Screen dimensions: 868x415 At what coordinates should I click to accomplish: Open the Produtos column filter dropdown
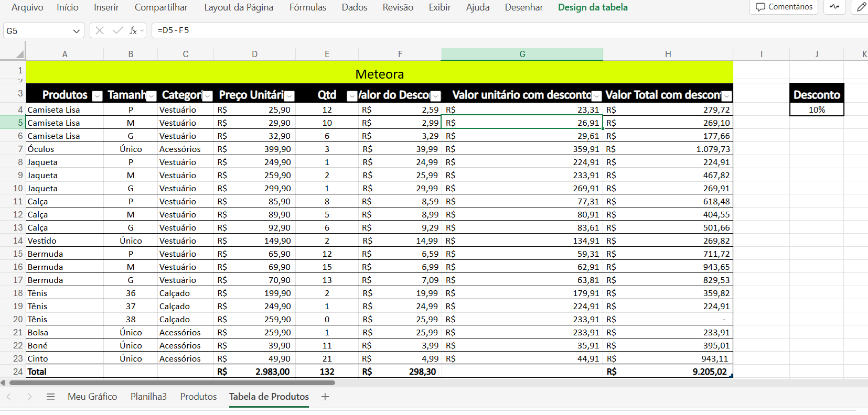pyautogui.click(x=97, y=96)
